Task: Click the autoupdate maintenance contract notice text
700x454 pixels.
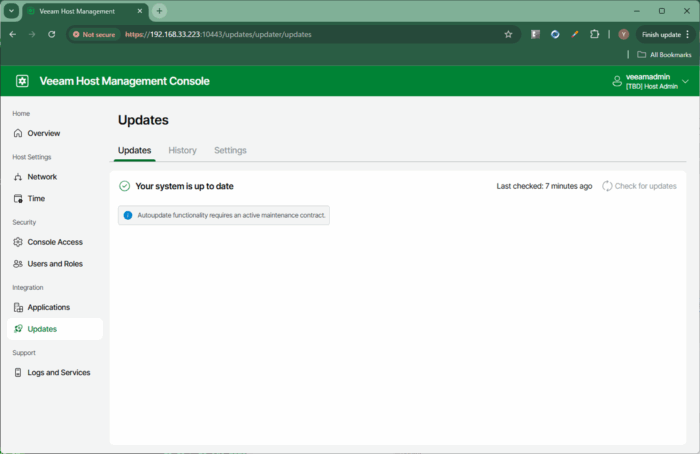Action: click(231, 215)
